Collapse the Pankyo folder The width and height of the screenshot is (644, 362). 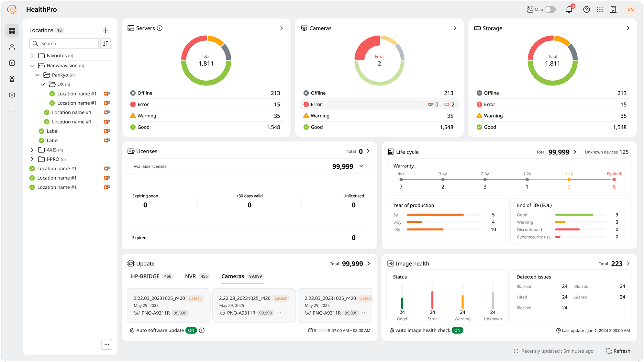click(38, 75)
